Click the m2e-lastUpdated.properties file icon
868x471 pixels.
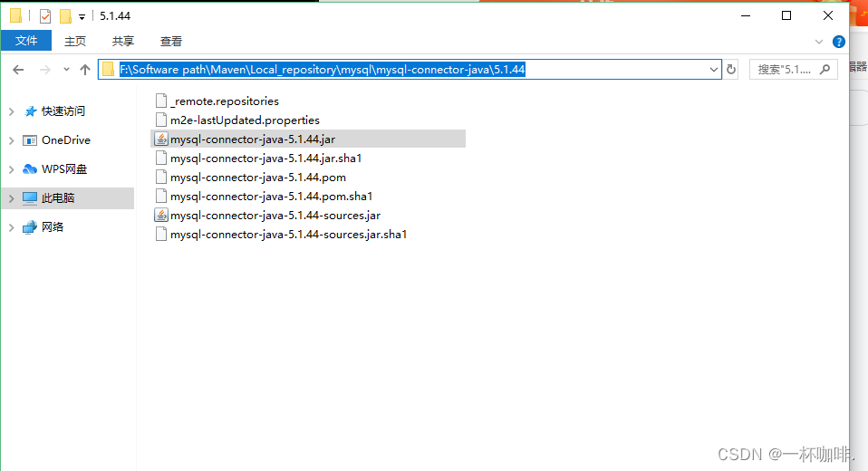click(161, 120)
